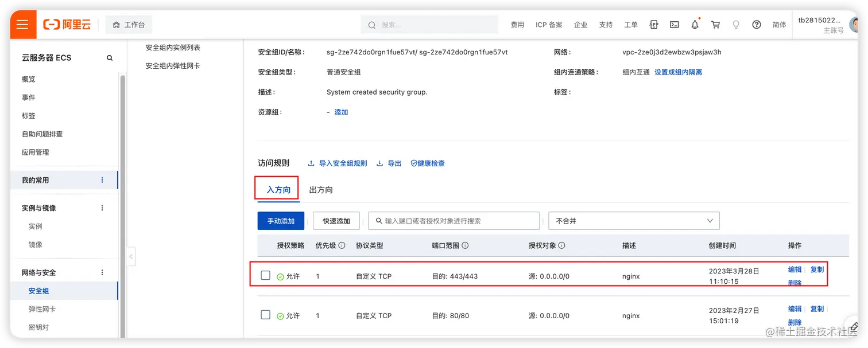Click the light bulb icon
The image size is (868, 348).
[736, 25]
